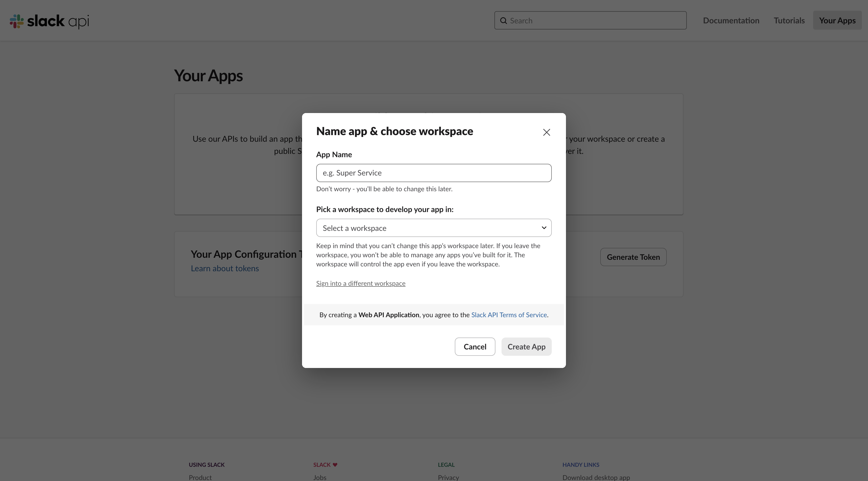Click the Don't worry hint text
868x481 pixels.
[384, 189]
